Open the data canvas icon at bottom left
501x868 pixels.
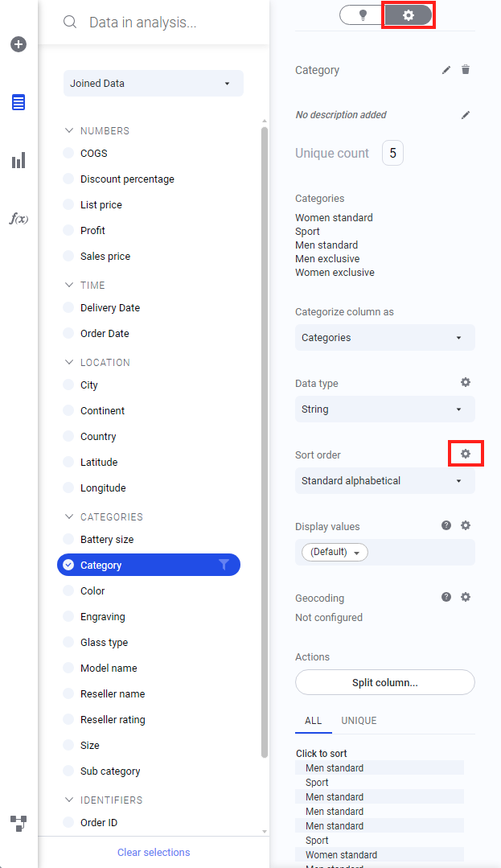pyautogui.click(x=18, y=823)
